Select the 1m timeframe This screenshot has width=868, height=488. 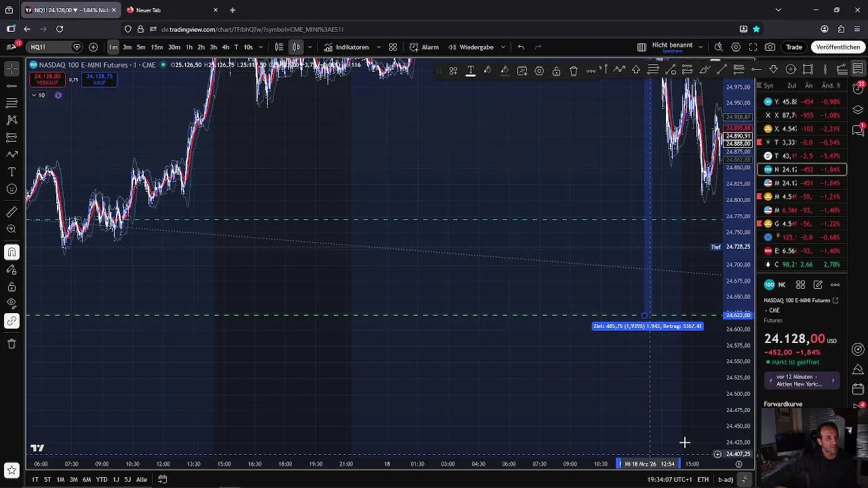point(113,47)
